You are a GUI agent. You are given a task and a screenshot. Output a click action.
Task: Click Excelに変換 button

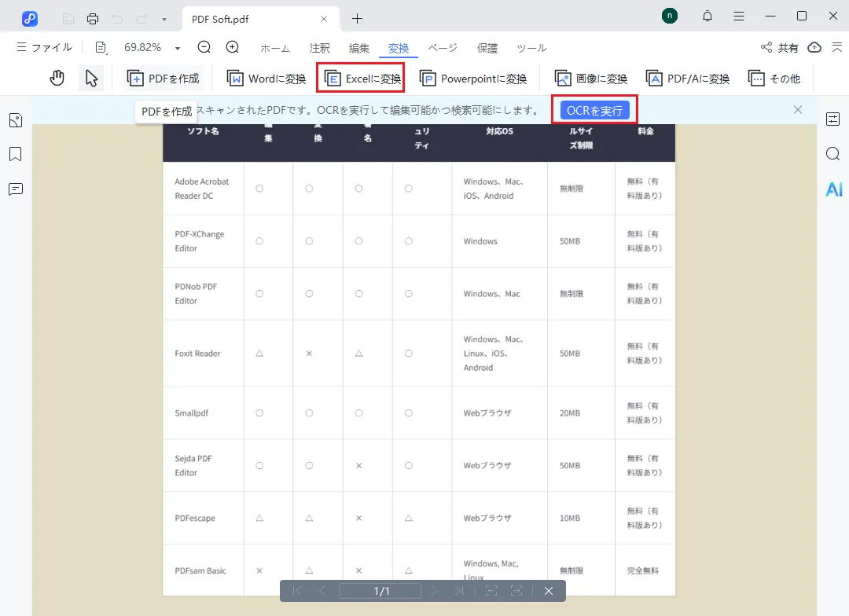click(361, 79)
